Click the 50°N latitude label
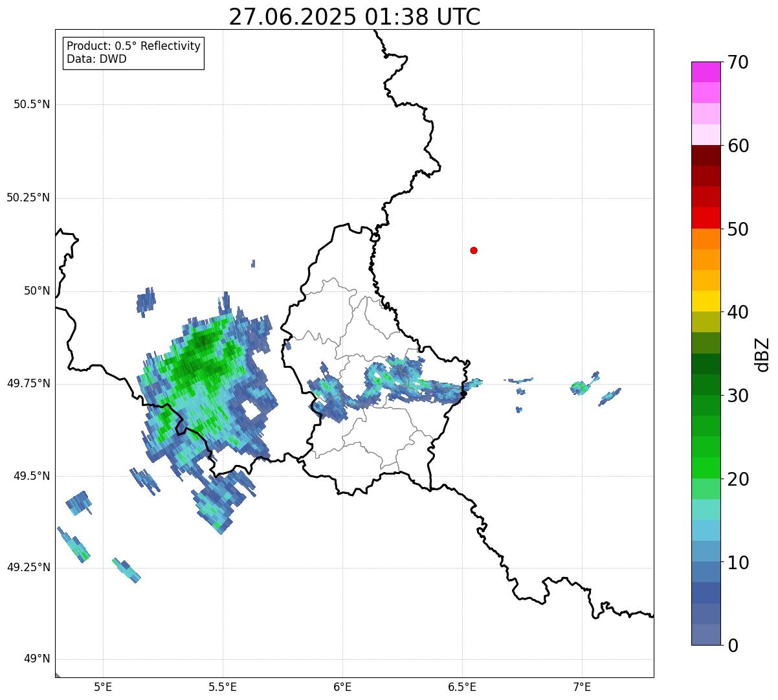 (37, 291)
